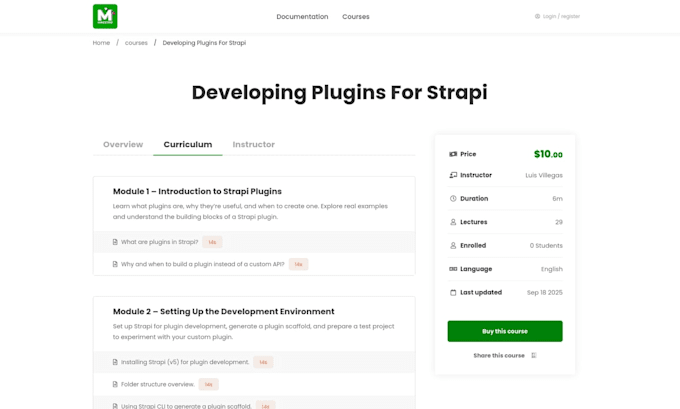Open lesson What are plugins in Strapi?
Screen dimensions: 680x409
[x=160, y=242]
